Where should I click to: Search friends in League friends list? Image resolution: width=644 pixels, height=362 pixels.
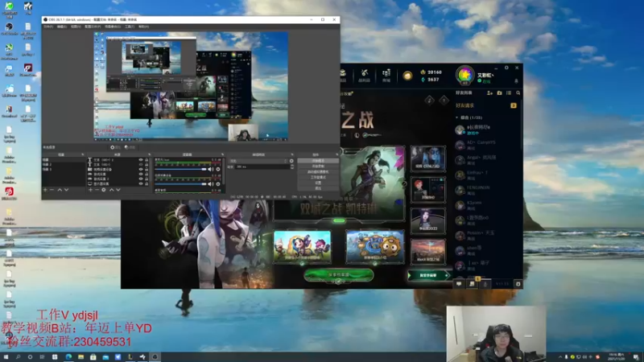tap(518, 93)
